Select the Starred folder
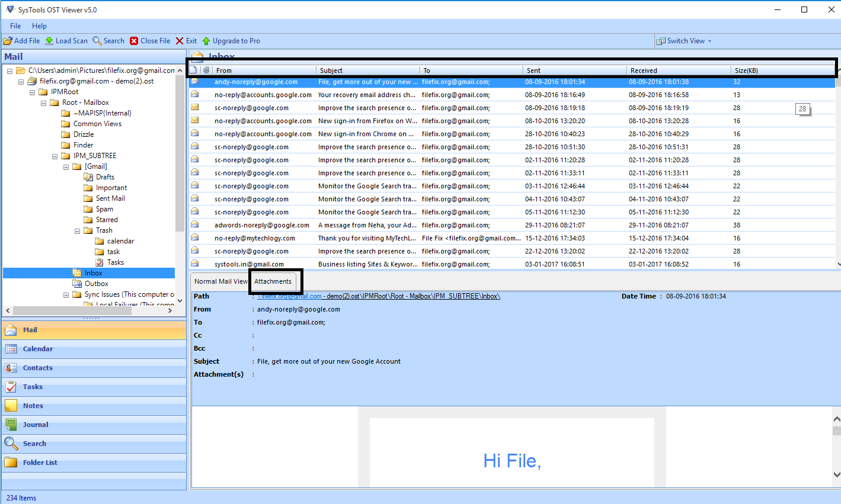Image resolution: width=841 pixels, height=504 pixels. [107, 220]
